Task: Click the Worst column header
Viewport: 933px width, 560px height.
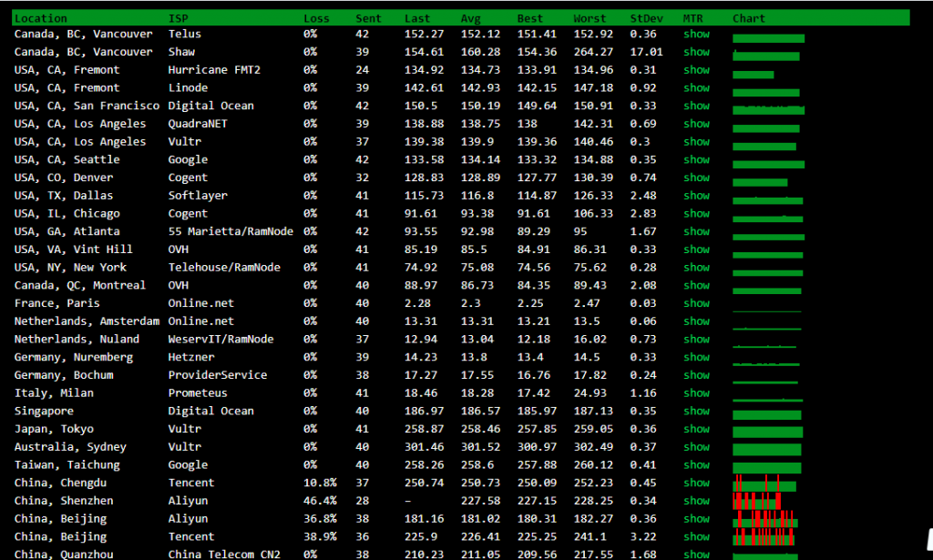Action: 590,18
